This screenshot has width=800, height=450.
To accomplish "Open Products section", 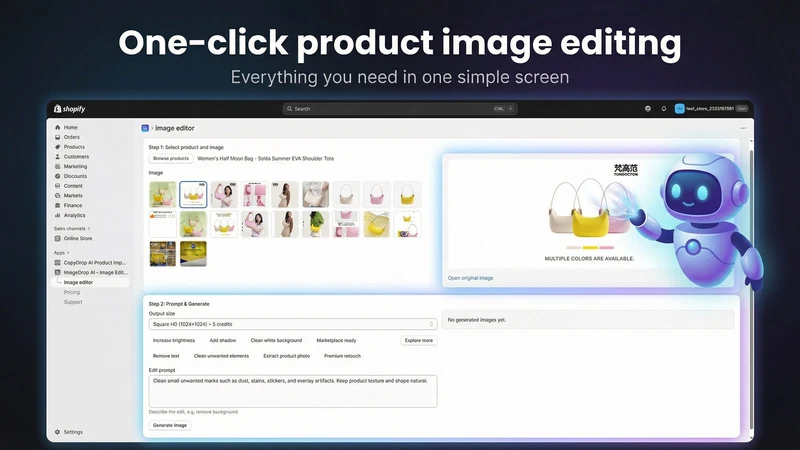I will (74, 147).
